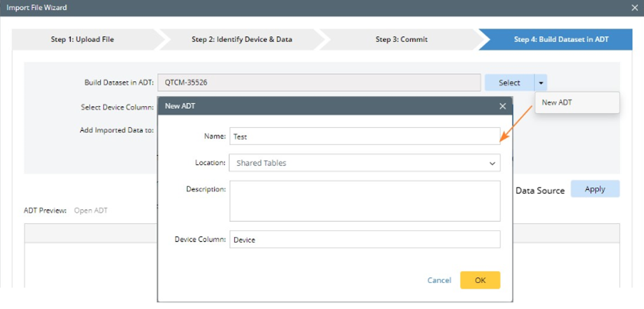Open the Location dropdown showing Shared Tables
This screenshot has width=644, height=309.
(x=365, y=163)
